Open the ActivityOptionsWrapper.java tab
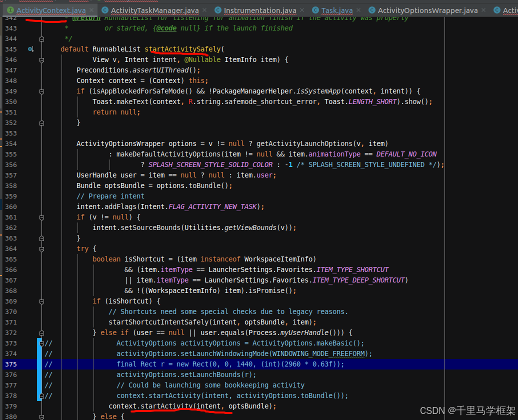This screenshot has width=518, height=420. coord(427,10)
